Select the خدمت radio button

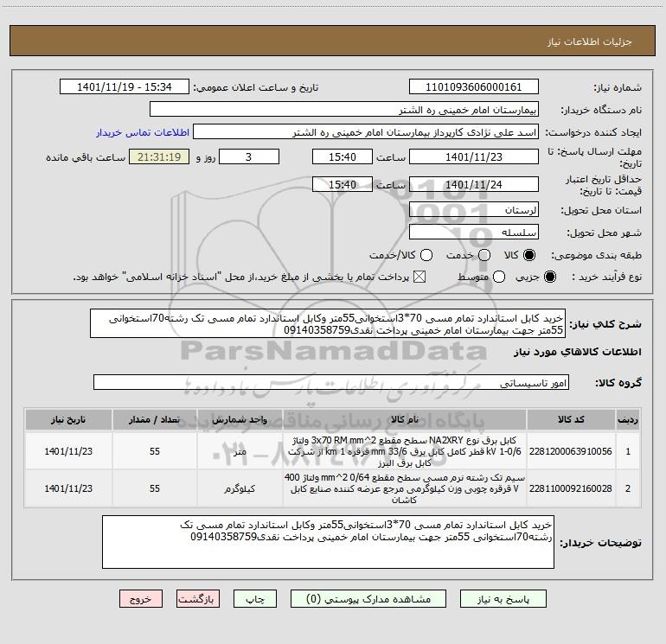[x=484, y=255]
